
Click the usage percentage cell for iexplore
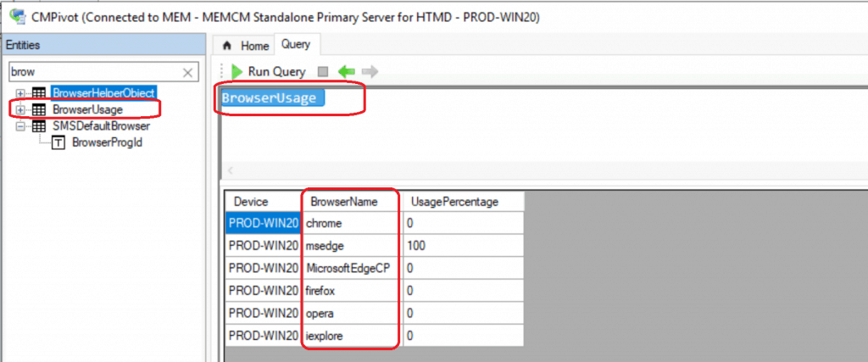[x=464, y=336]
